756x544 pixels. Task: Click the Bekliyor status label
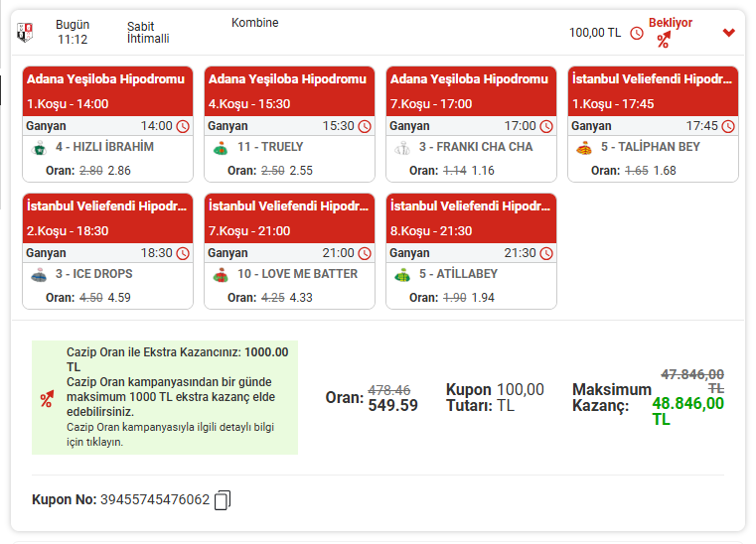click(x=671, y=23)
